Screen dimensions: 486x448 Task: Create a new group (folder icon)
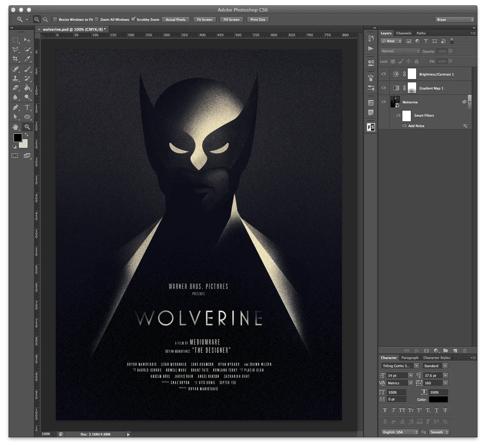(446, 351)
